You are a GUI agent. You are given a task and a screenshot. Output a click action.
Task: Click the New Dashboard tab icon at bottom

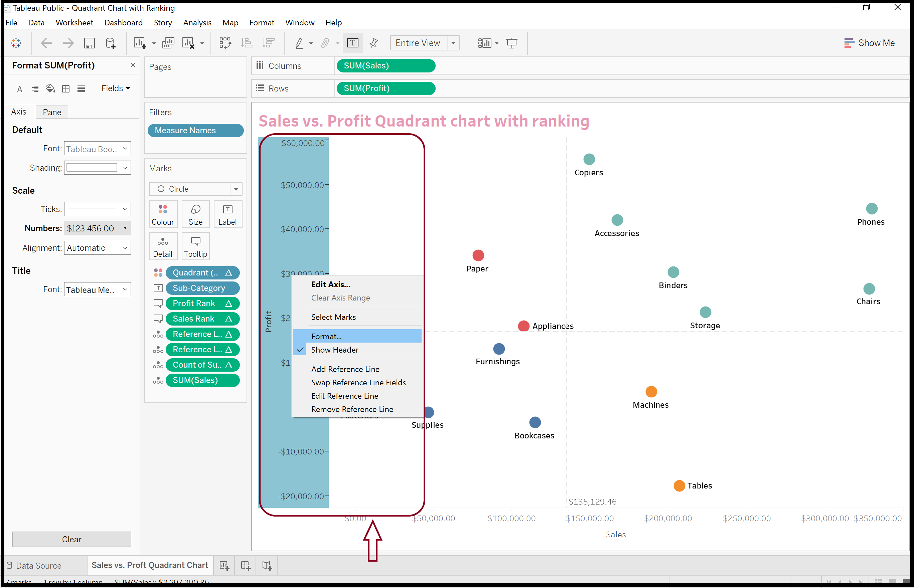(x=246, y=566)
